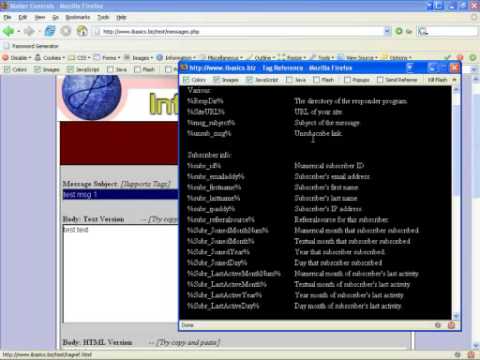The width and height of the screenshot is (480, 360).
Task: Expand the Cookies dropdown
Action: 50,58
